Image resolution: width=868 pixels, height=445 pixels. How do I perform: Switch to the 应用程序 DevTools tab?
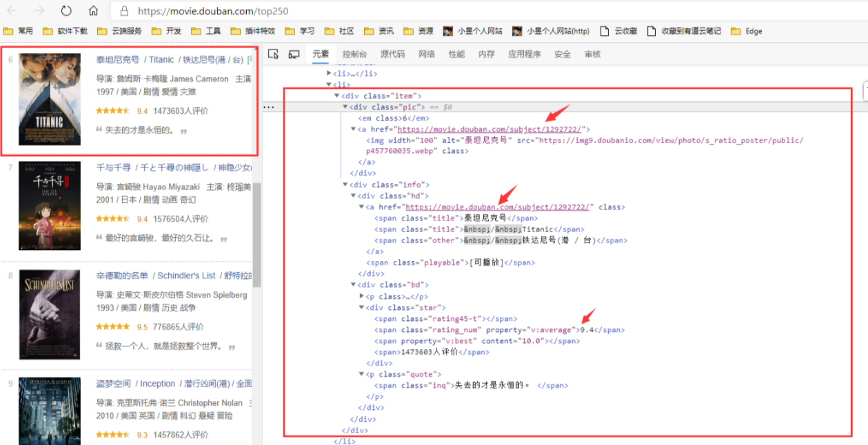click(x=525, y=54)
